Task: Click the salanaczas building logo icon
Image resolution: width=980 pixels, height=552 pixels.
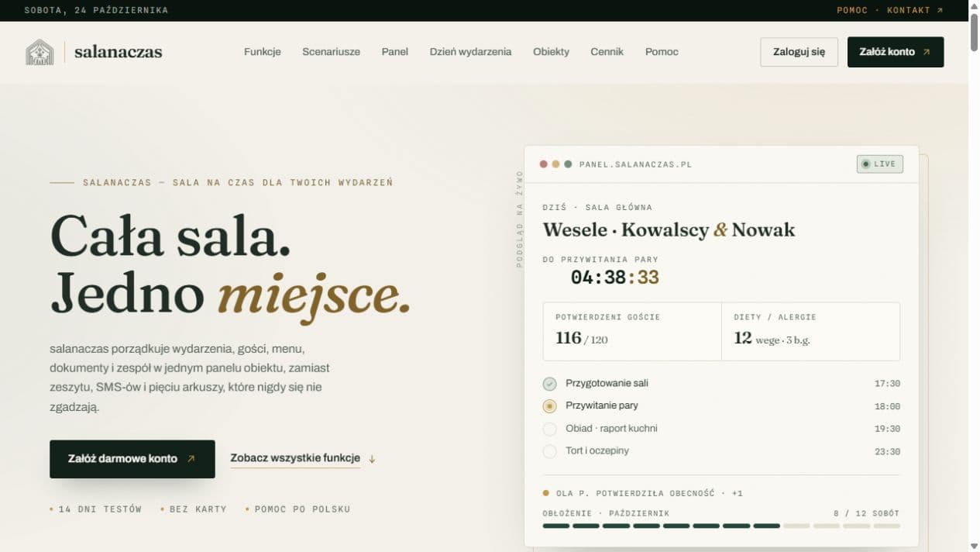Action: (x=40, y=52)
